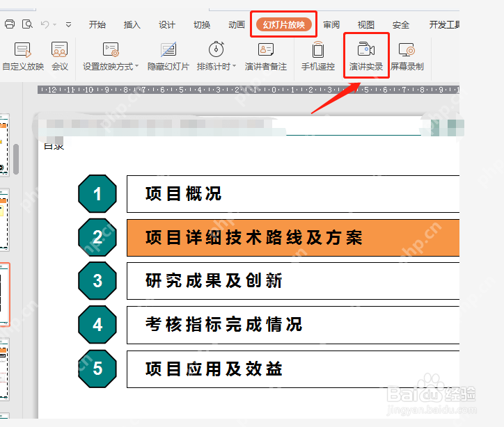Viewport: 504px width, 427px height.
Task: Select the 项目应用及效益 text box
Action: (293, 369)
